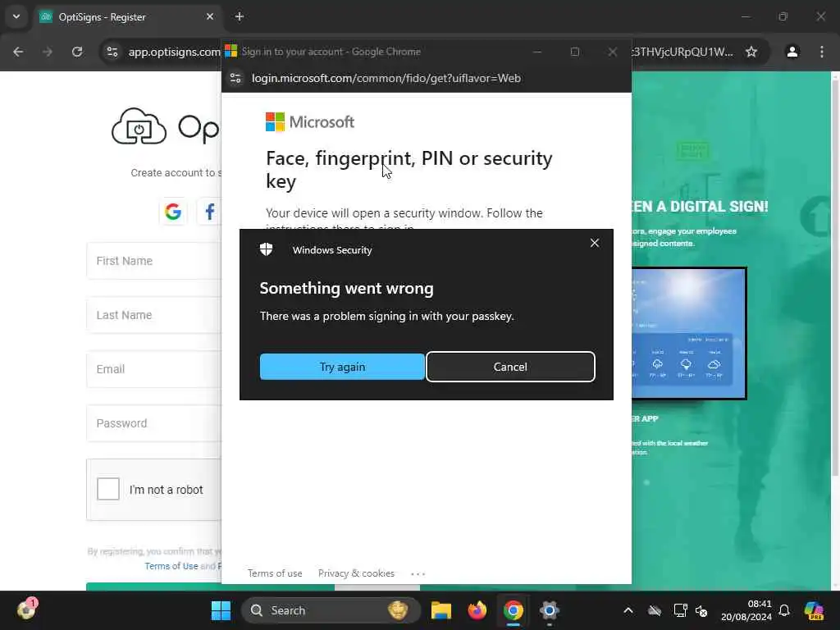This screenshot has height=630, width=840.
Task: Bookmark this page with the star icon
Action: [751, 52]
